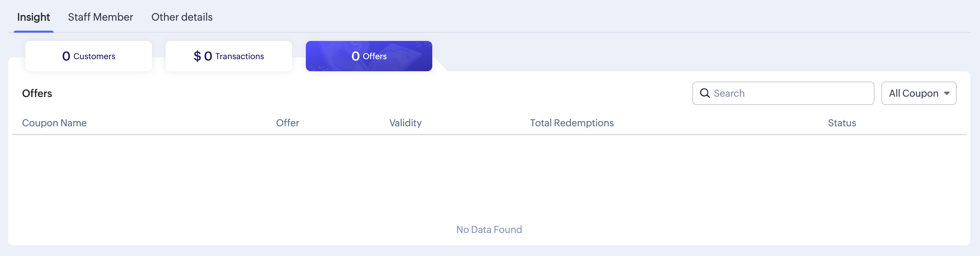Open the All Coupon filter dropdown
The image size is (980, 256).
tap(919, 93)
